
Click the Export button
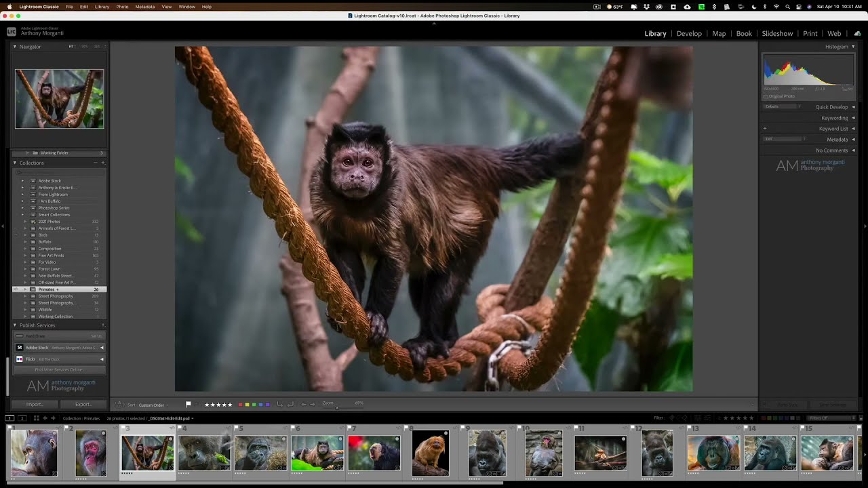[84, 405]
